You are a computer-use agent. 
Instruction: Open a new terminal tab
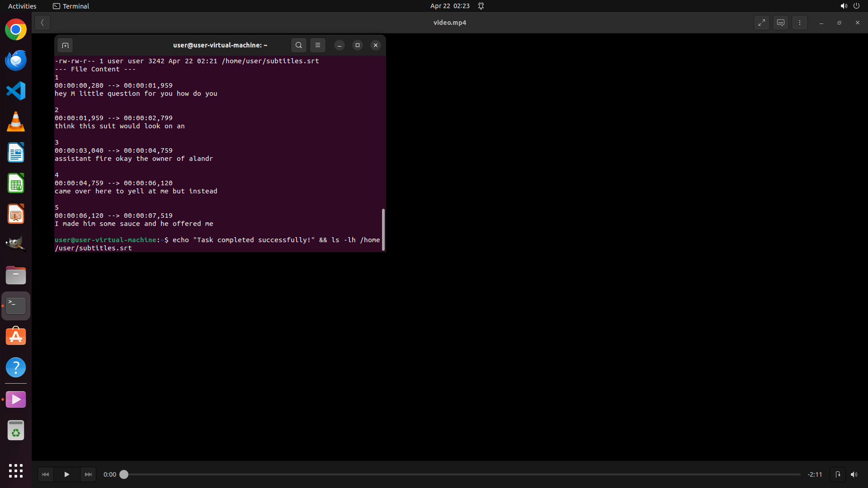[65, 45]
